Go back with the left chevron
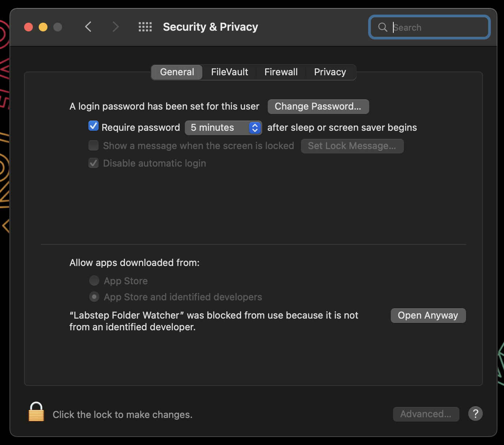Screen dimensions: 504x445 coord(88,27)
